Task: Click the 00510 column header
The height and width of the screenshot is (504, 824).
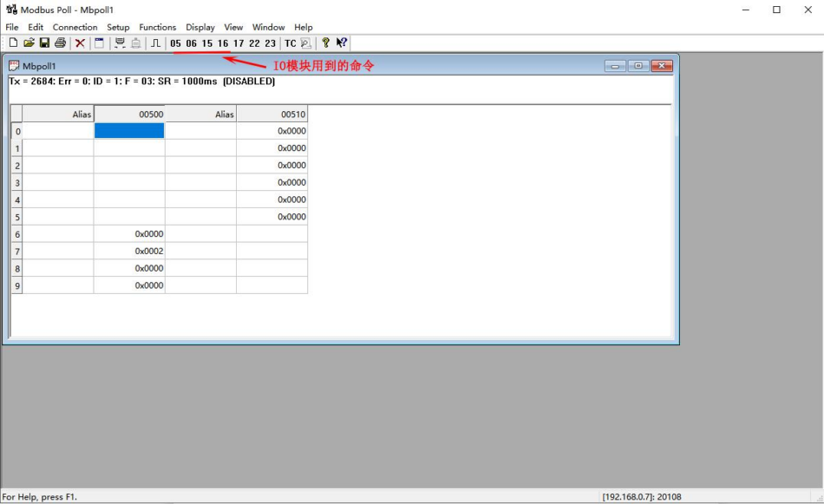Action: pos(271,114)
